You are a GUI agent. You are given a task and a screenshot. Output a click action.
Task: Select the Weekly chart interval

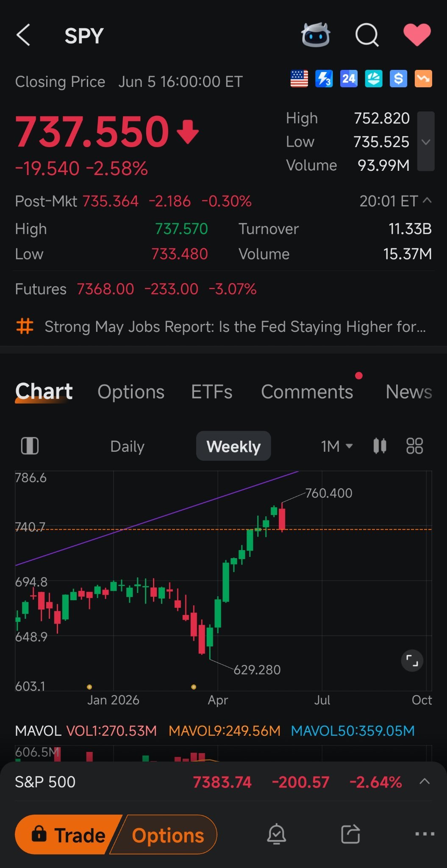click(233, 446)
